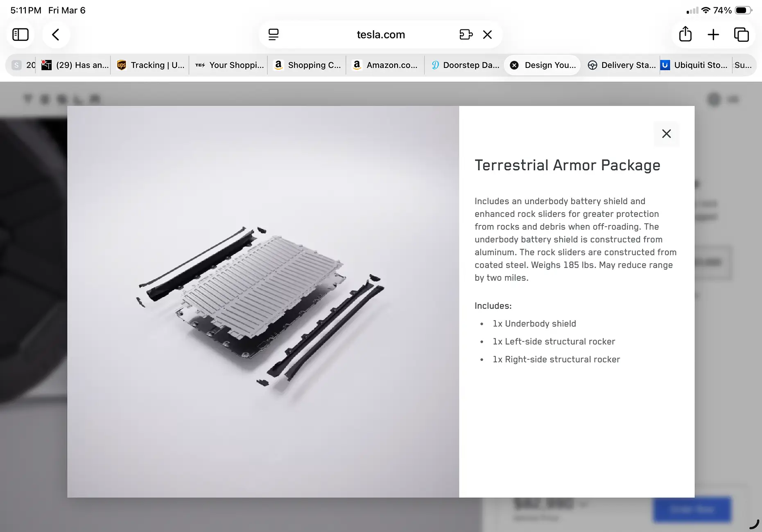Click the blurred globe region icon behind dialog
The height and width of the screenshot is (532, 762).
(x=714, y=99)
